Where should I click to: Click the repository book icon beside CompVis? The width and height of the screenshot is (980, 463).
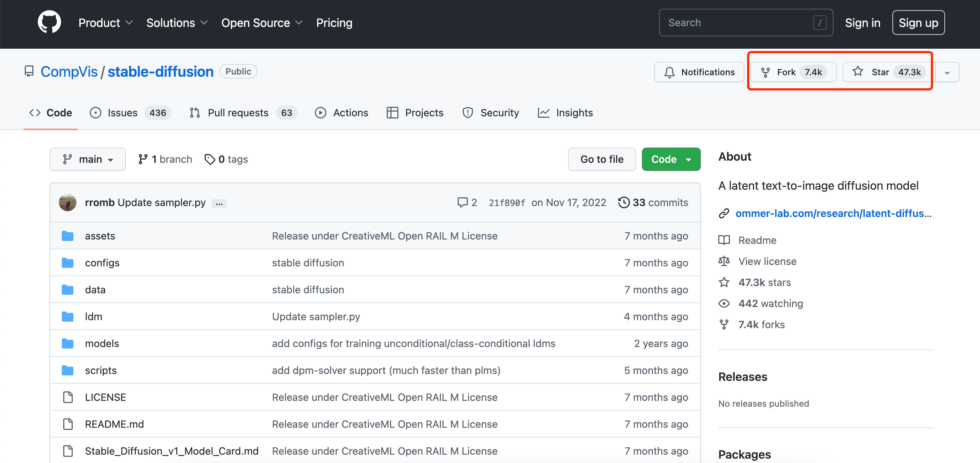pos(29,71)
